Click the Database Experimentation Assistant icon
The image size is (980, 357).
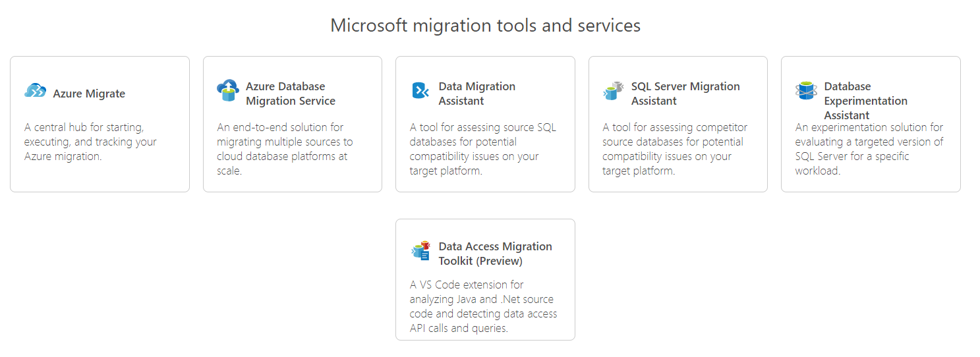pyautogui.click(x=806, y=91)
